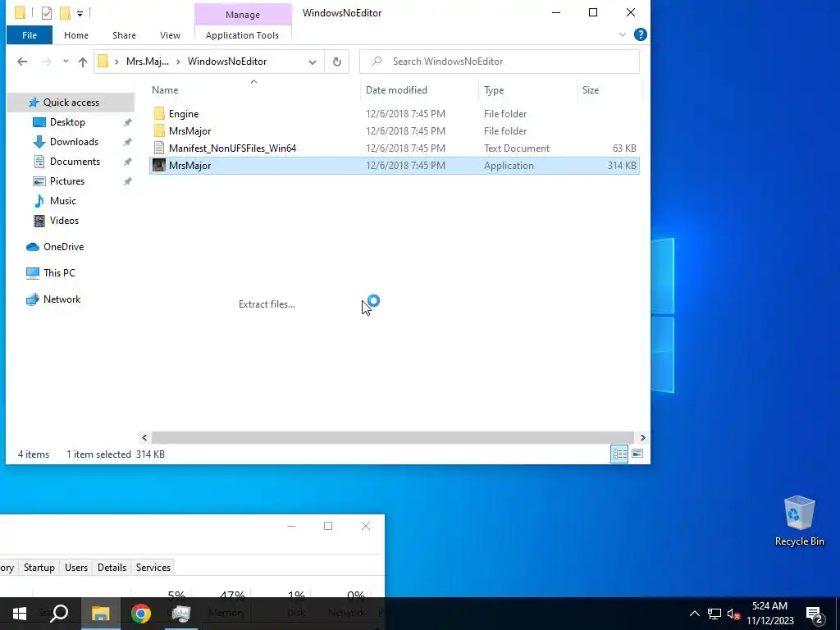The width and height of the screenshot is (840, 630).
Task: Open Customize Quick Access Toolbar dropdown
Action: [x=80, y=13]
